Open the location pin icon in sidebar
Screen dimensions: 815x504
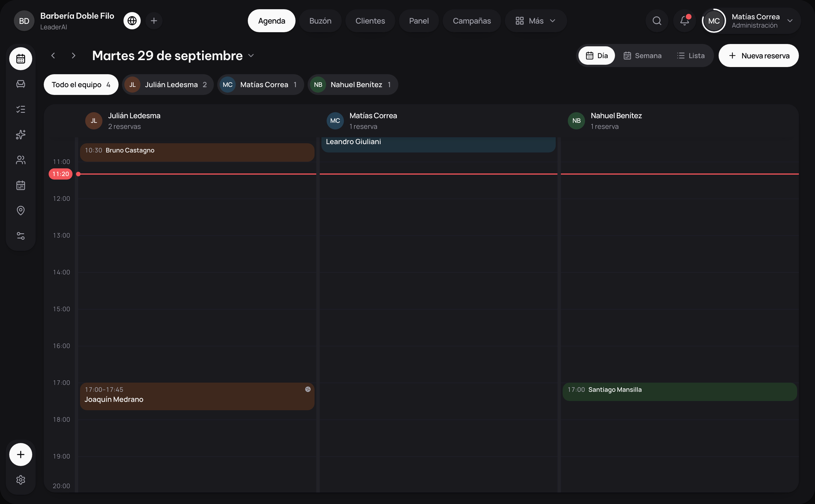(x=21, y=211)
